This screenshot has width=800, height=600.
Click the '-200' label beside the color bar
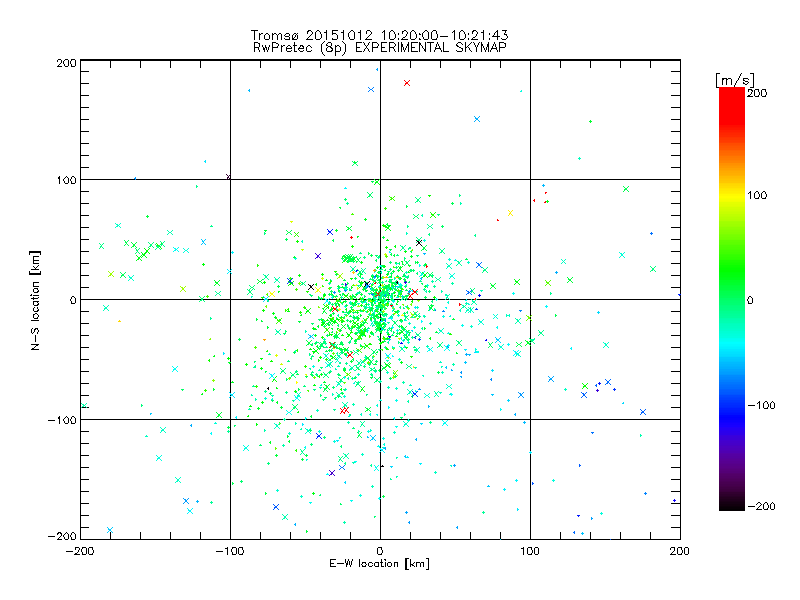tap(761, 506)
